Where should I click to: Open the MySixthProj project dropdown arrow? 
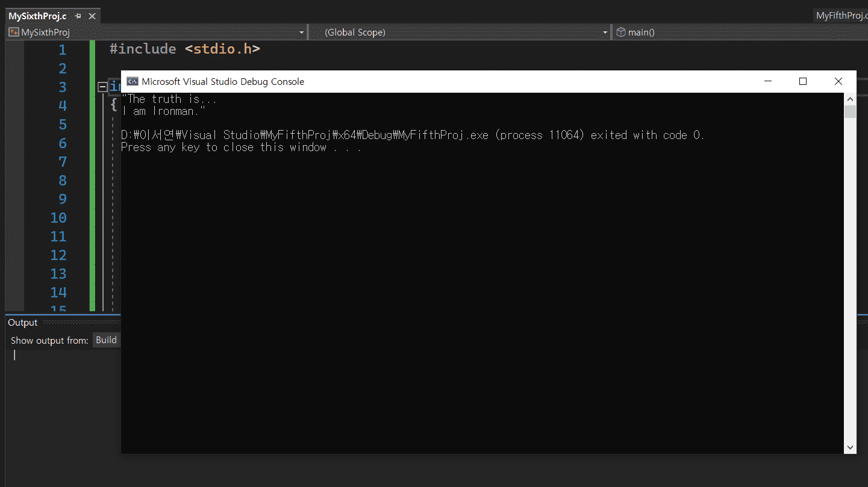[x=302, y=33]
